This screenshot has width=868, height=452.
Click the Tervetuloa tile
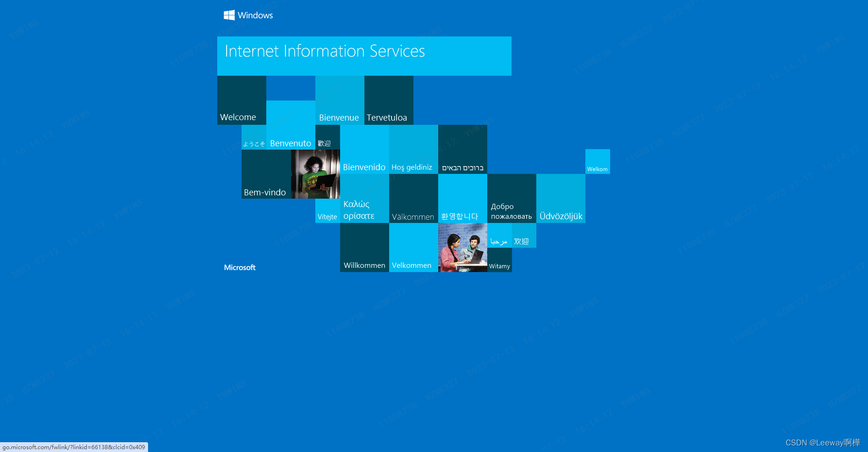tap(389, 100)
